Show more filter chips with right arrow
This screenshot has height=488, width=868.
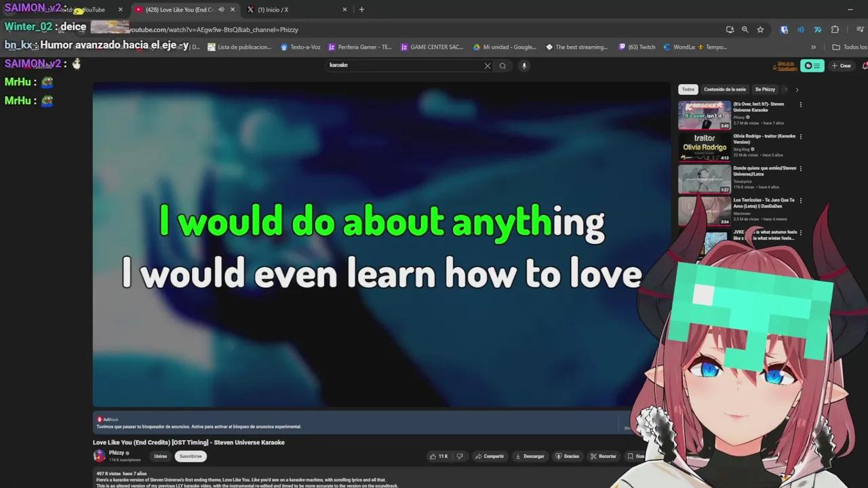point(797,89)
